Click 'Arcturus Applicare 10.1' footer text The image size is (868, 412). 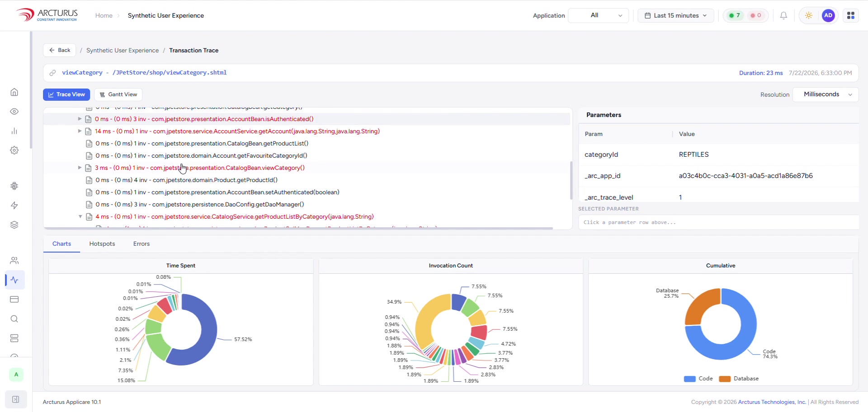(72, 402)
